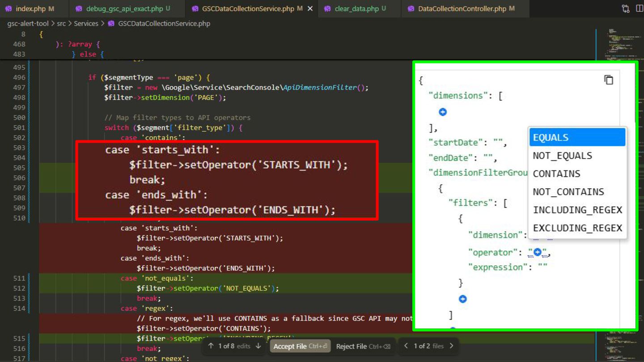Jump to sticky line 468 "): ?array {"
Image resolution: width=644 pixels, height=362 pixels.
point(78,44)
